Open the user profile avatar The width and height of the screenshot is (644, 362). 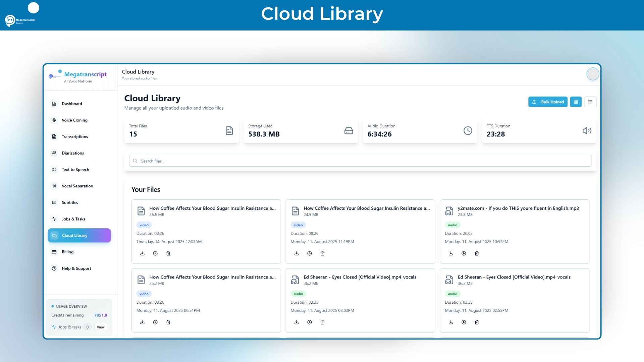pyautogui.click(x=593, y=74)
